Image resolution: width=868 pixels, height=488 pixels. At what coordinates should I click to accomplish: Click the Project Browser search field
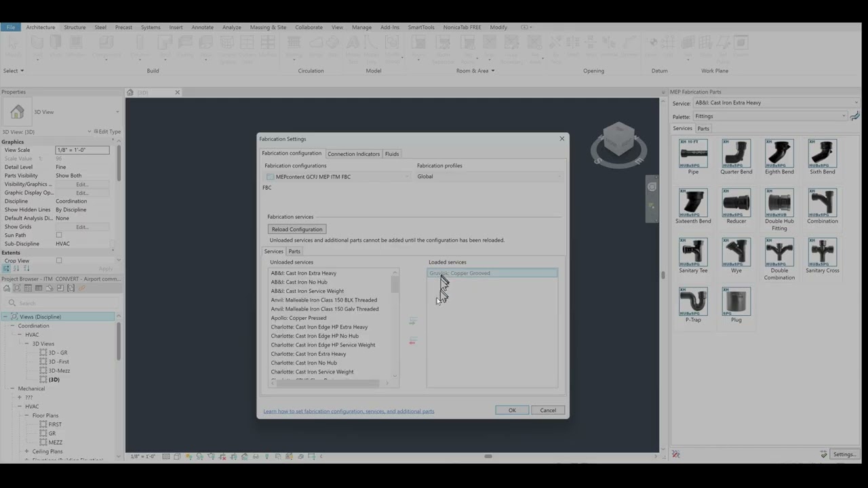[x=61, y=303]
